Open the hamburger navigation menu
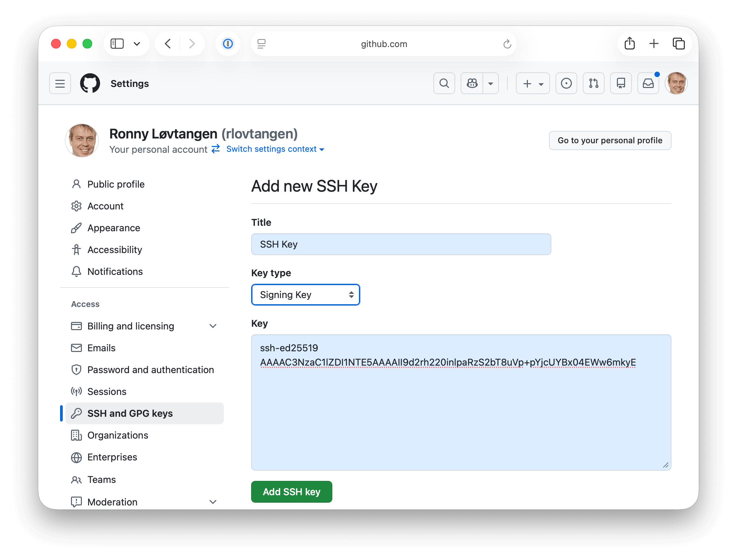The width and height of the screenshot is (737, 560). coord(60,83)
